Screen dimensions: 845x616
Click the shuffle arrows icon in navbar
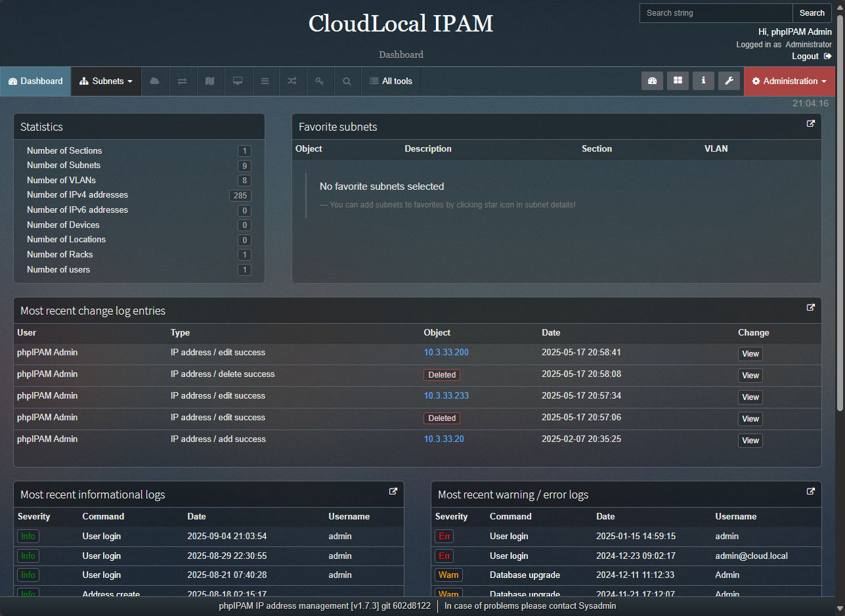point(292,81)
